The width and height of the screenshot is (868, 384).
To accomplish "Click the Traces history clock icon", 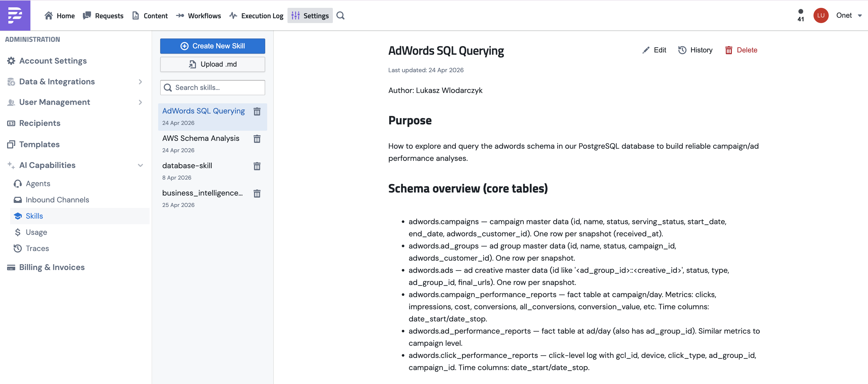I will pos(17,248).
